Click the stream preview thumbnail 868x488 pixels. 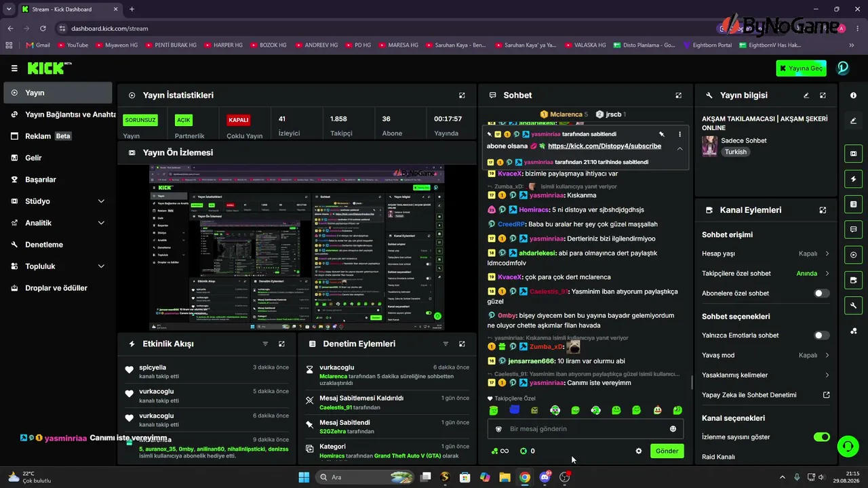pos(296,247)
